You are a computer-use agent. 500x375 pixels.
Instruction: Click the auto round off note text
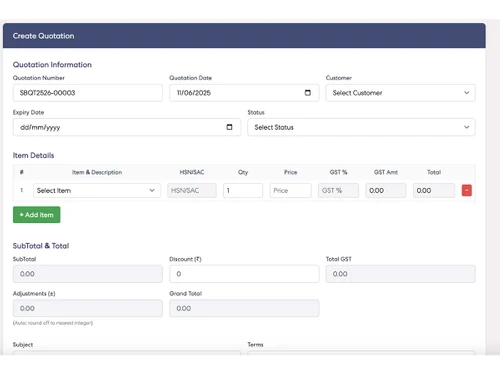point(53,323)
